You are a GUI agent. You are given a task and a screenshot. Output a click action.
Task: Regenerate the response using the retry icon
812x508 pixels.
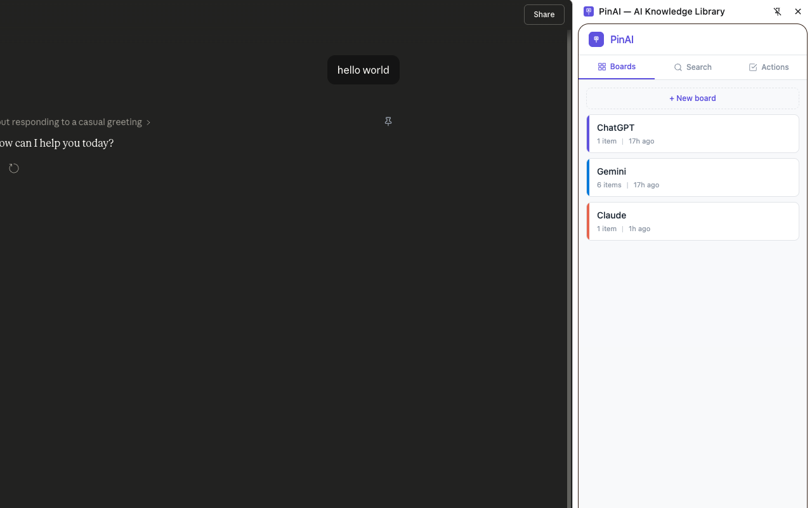pos(13,168)
